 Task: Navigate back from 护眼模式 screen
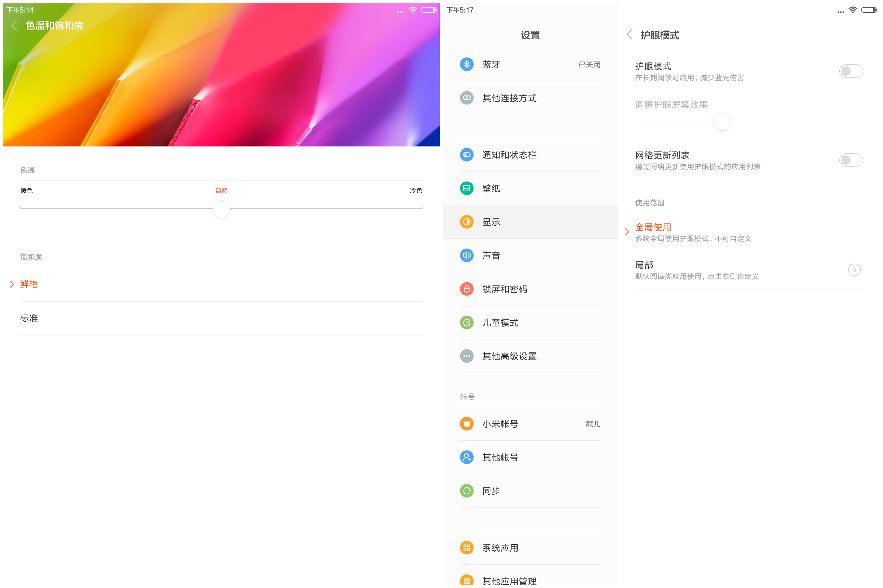(629, 35)
